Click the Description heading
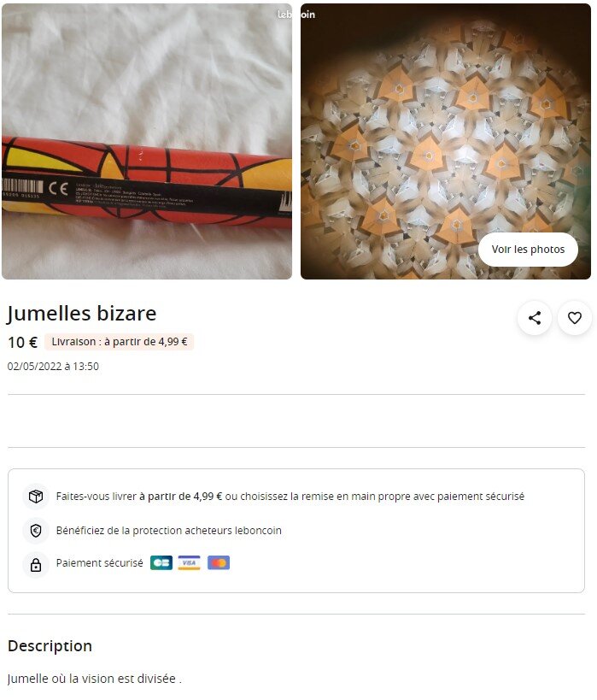 click(x=50, y=646)
